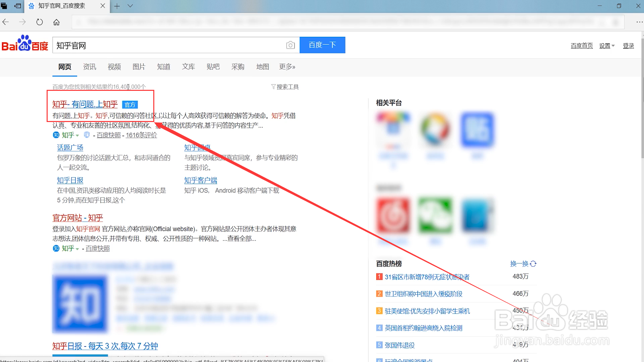Open 百度首页 link
Viewport: 644px width, 362px height.
click(x=582, y=46)
